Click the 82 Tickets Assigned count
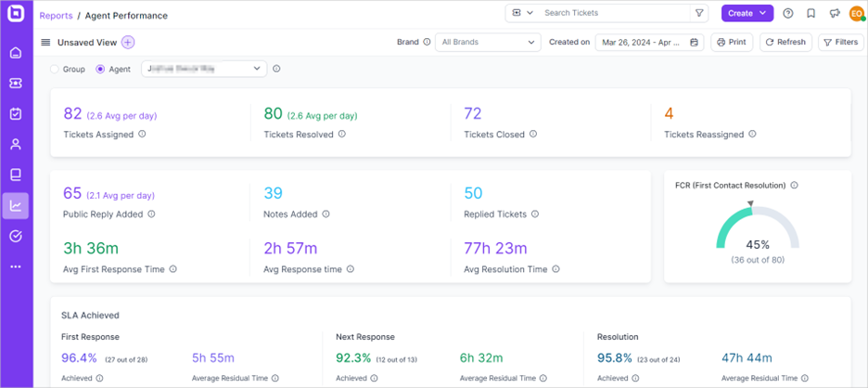 72,113
